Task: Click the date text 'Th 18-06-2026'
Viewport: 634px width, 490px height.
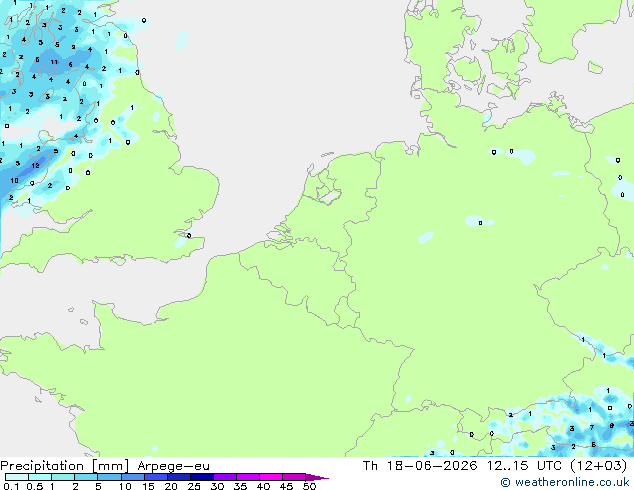Action: [420, 466]
